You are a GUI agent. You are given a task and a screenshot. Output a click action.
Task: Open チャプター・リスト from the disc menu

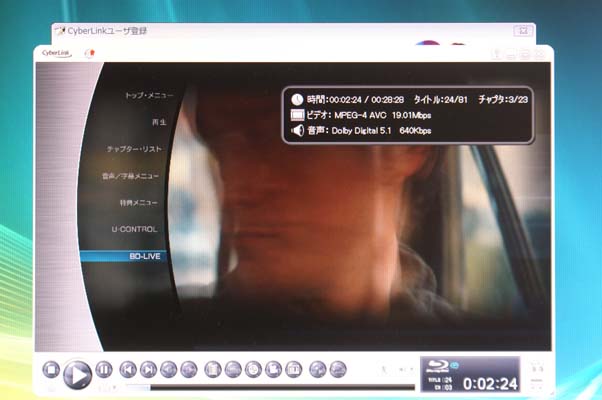click(x=134, y=149)
